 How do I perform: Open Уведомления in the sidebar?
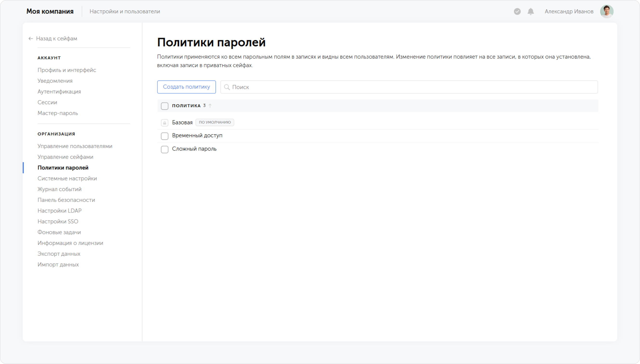(55, 81)
